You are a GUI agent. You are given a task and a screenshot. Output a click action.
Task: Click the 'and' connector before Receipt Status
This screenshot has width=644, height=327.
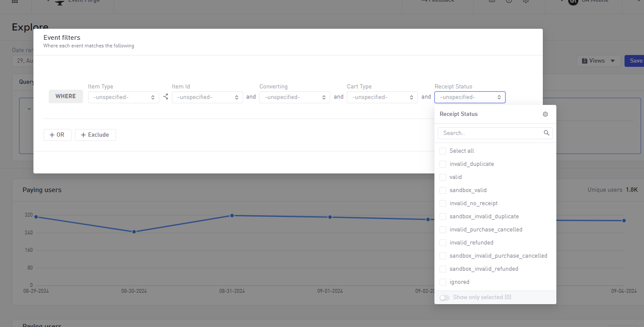tap(426, 97)
